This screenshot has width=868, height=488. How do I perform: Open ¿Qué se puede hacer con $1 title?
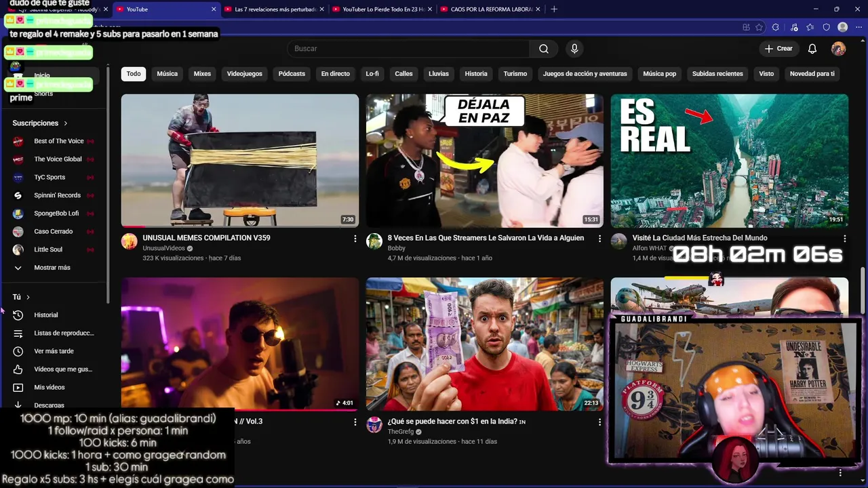[x=456, y=422]
